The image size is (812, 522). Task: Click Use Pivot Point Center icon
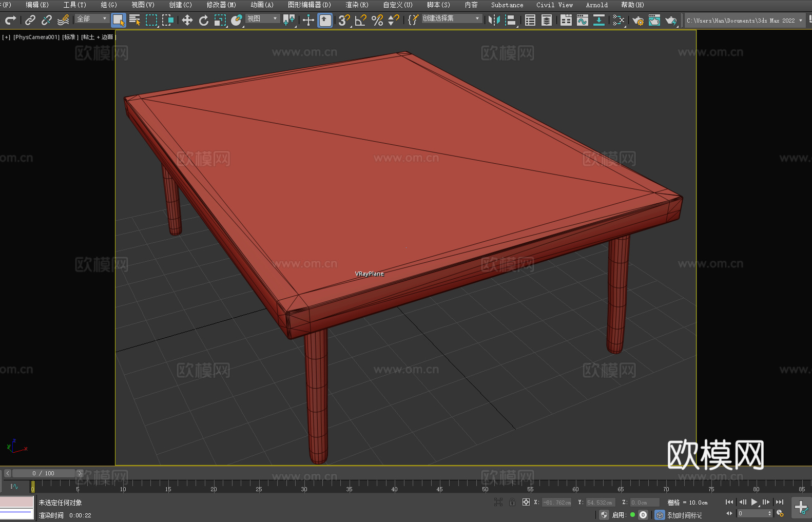click(289, 20)
